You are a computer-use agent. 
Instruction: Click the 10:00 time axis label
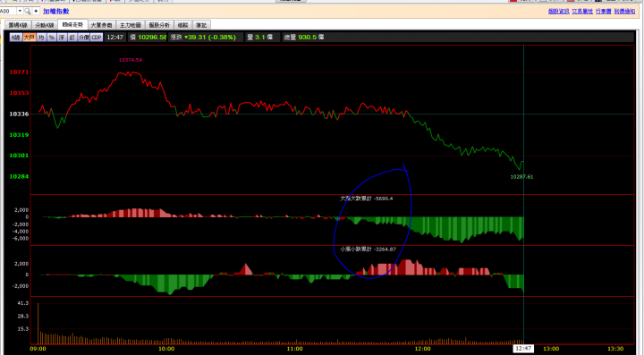(x=166, y=349)
